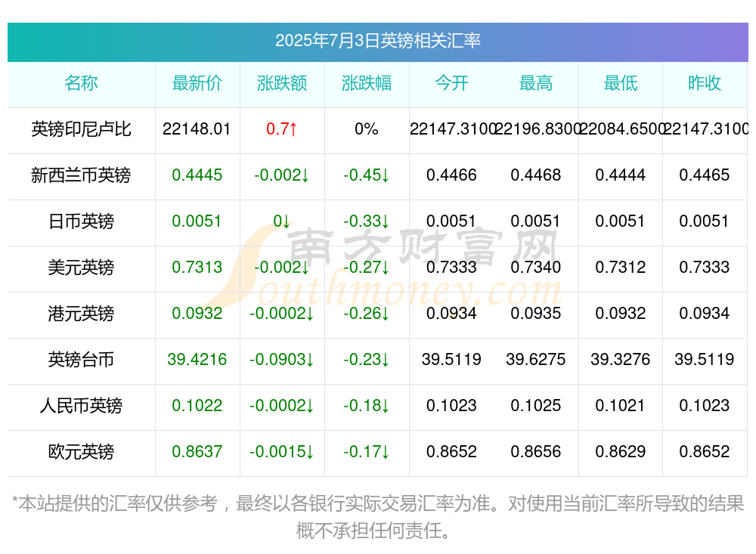The height and width of the screenshot is (554, 756).
Task: Click -0.33↓ percentage for 日币英镑
Action: point(367,221)
